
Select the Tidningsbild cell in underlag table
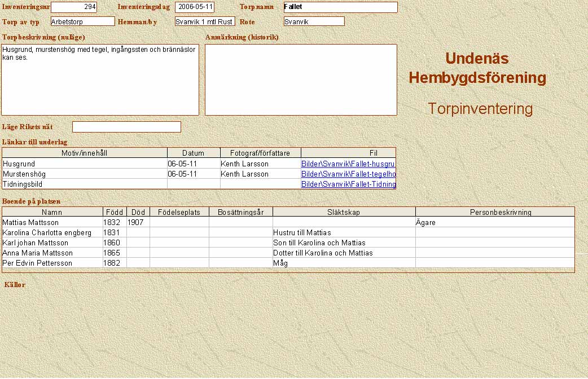point(85,184)
